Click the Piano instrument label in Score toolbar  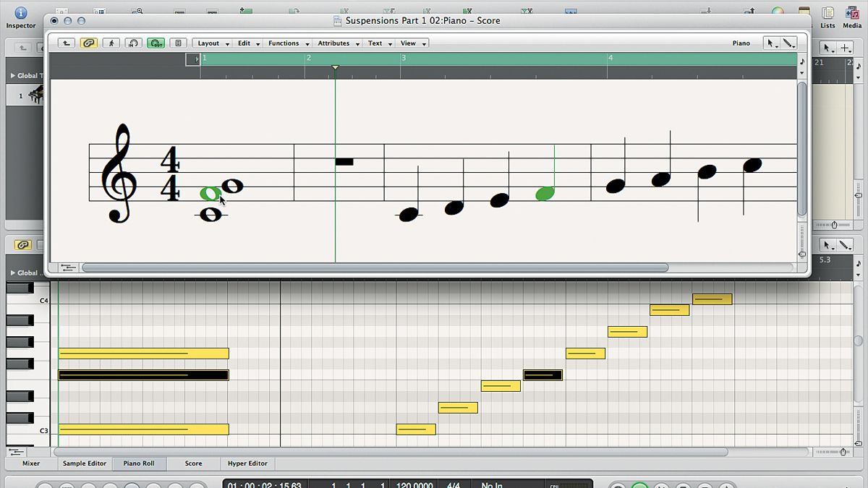741,43
